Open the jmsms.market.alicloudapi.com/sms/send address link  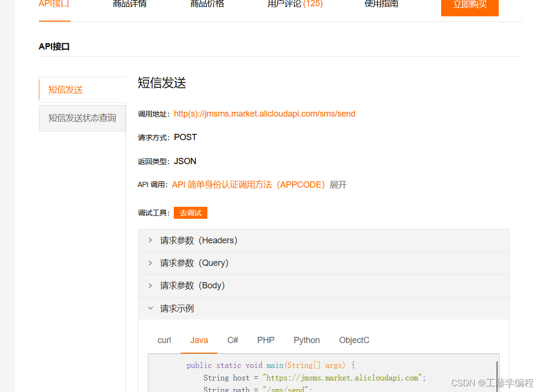264,114
